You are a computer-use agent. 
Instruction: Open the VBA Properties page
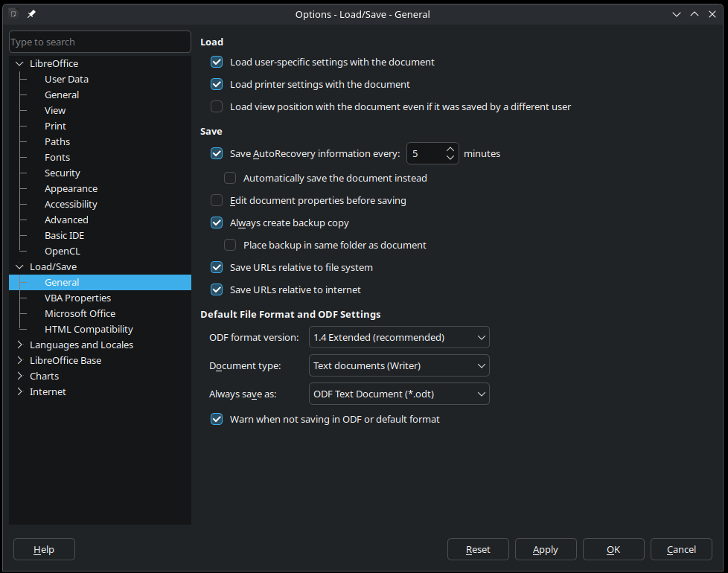tap(77, 298)
